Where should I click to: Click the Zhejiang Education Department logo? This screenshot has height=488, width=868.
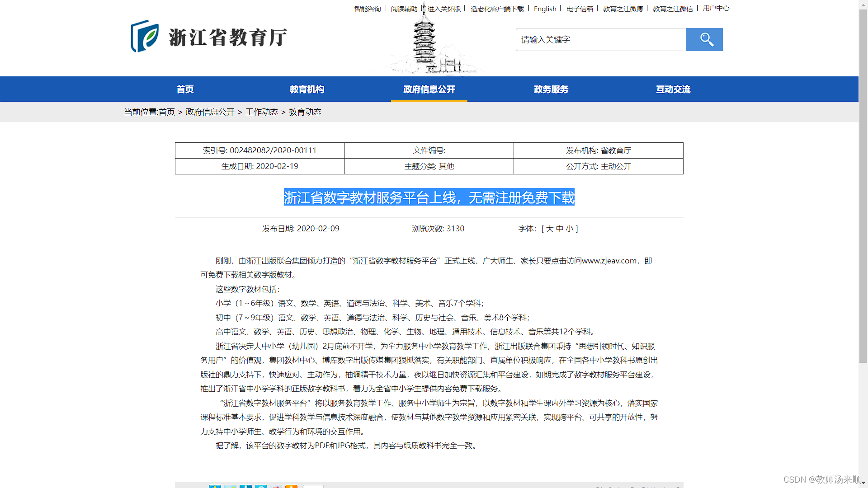pyautogui.click(x=208, y=37)
